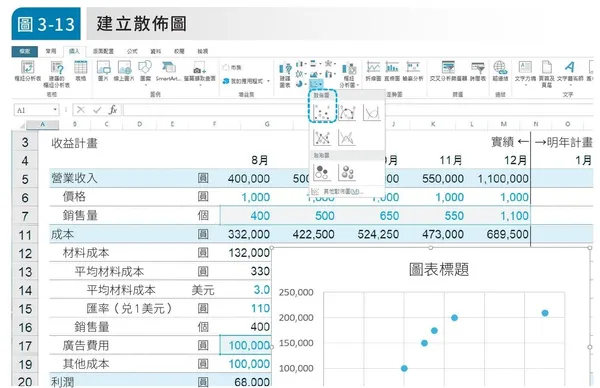
Task: Choose Scatter with straight lines and markers
Action: point(322,137)
